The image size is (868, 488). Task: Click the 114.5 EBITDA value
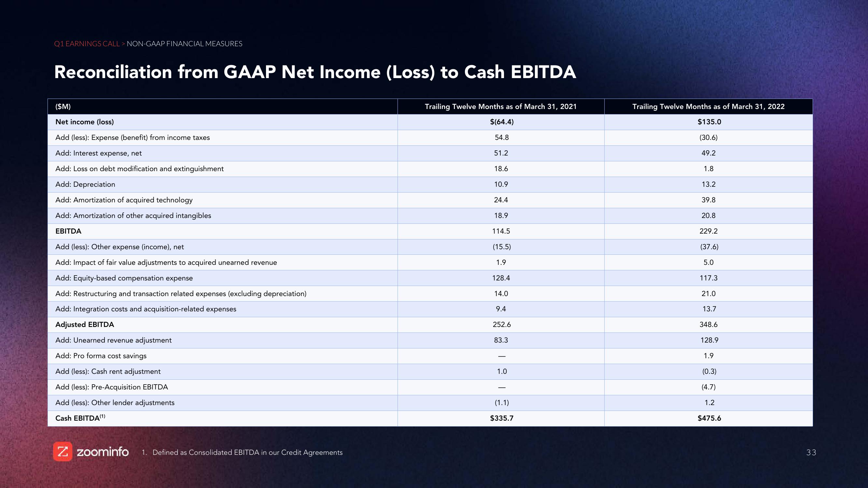click(x=501, y=231)
